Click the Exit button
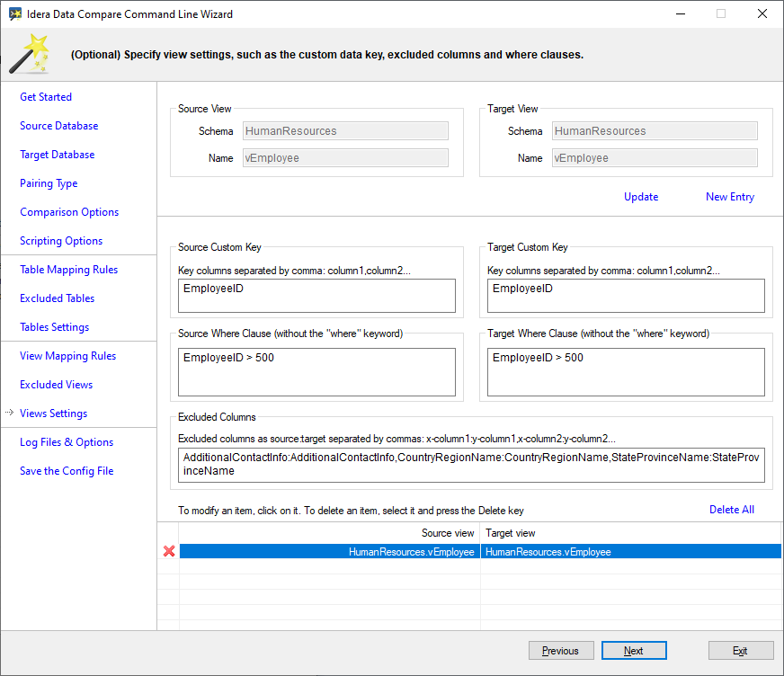This screenshot has height=676, width=784. 740,651
